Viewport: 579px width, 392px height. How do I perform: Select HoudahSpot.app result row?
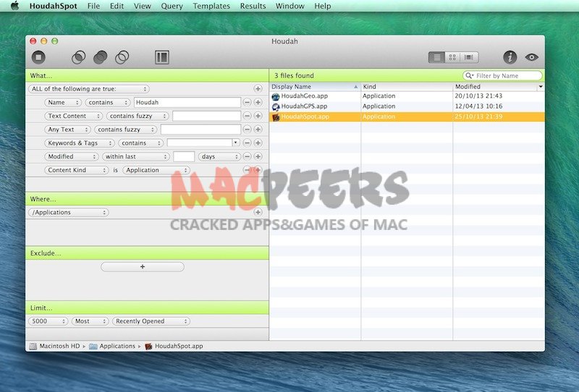407,116
